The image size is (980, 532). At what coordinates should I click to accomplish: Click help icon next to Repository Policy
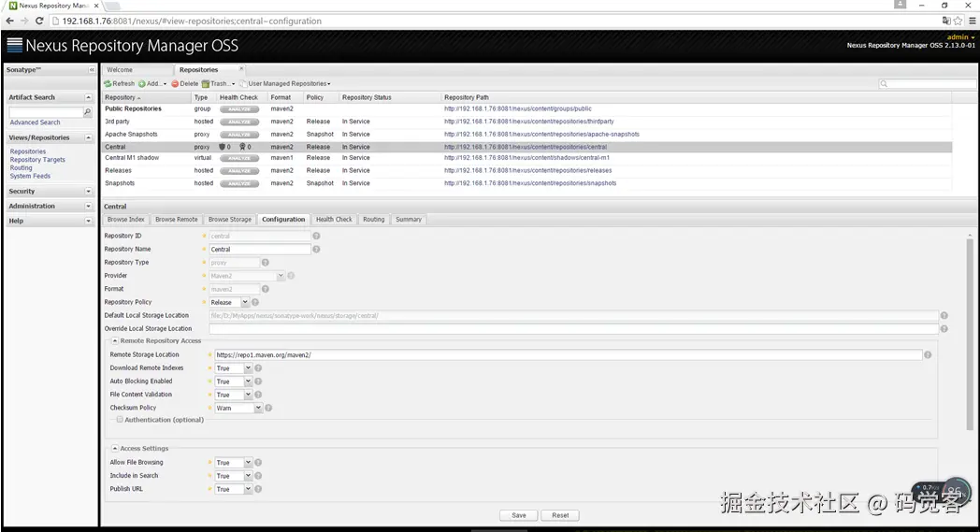tap(255, 302)
